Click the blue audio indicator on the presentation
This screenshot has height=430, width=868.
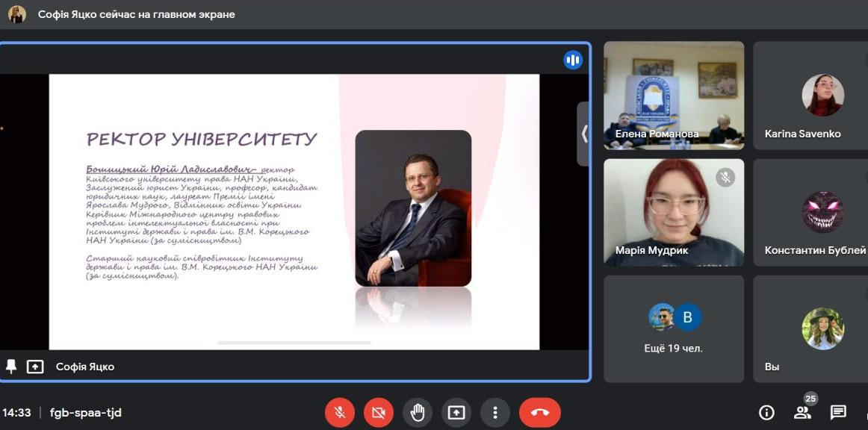(573, 60)
